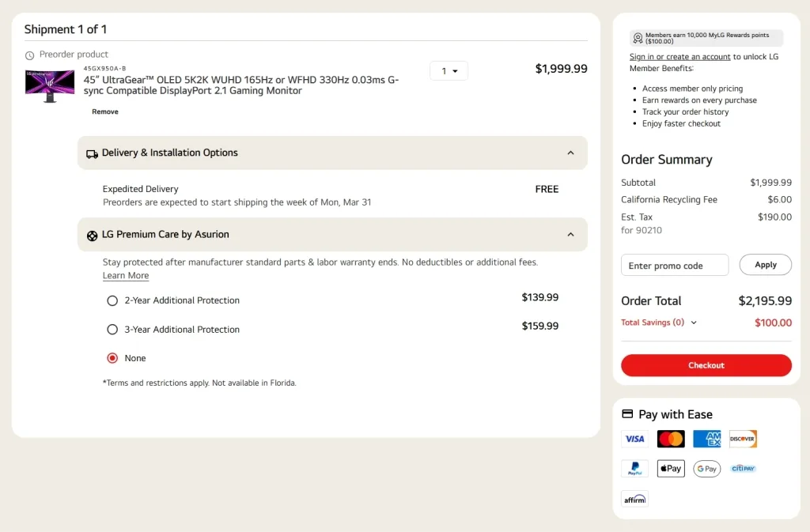This screenshot has height=532, width=810.
Task: Open the Learn More link
Action: coord(125,275)
